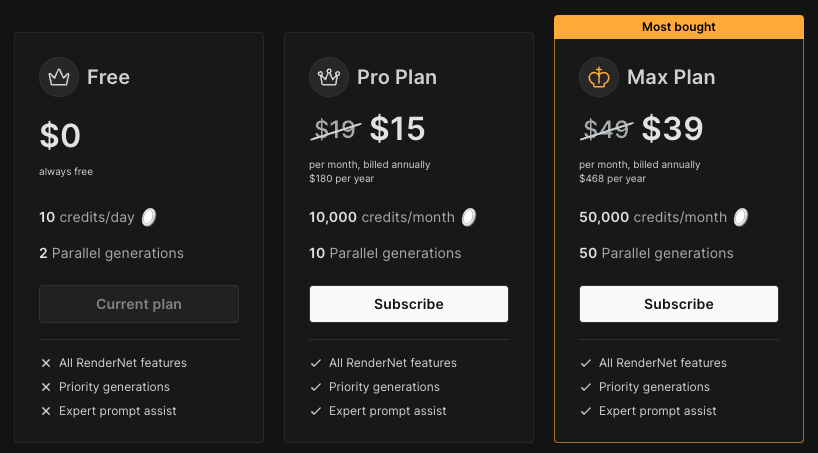Click the $39 Max Plan price
The width and height of the screenshot is (818, 453).
click(672, 129)
